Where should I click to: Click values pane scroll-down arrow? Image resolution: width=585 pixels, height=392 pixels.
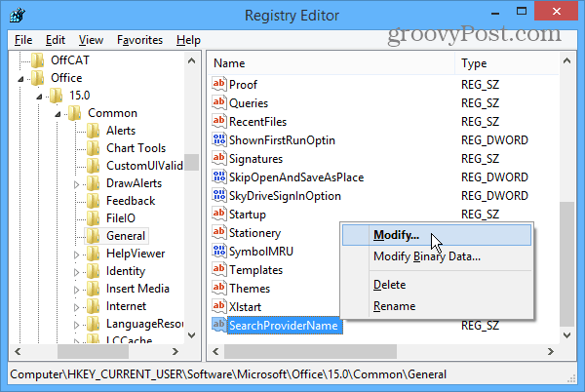tap(567, 334)
